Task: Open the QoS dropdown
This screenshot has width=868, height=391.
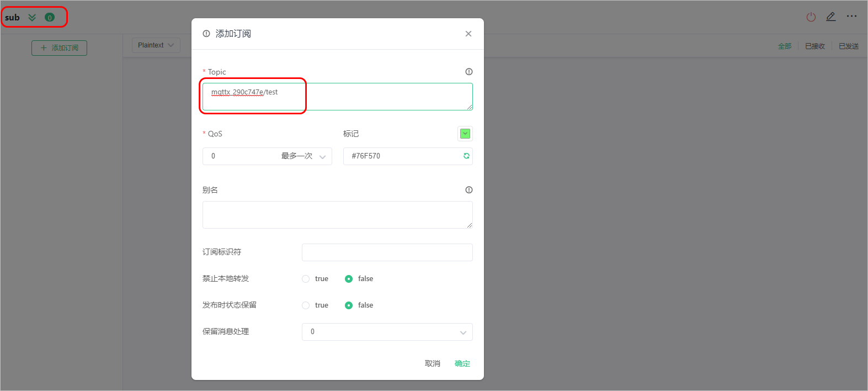Action: tap(267, 156)
